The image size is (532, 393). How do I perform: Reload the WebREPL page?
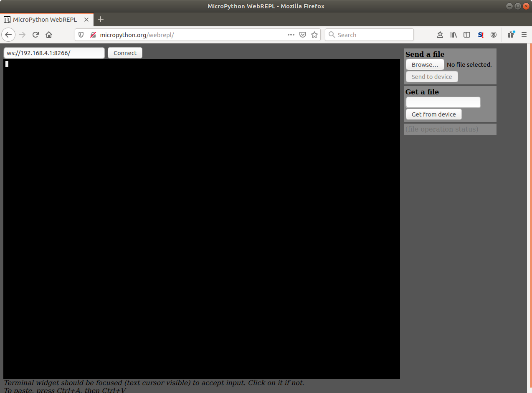35,35
